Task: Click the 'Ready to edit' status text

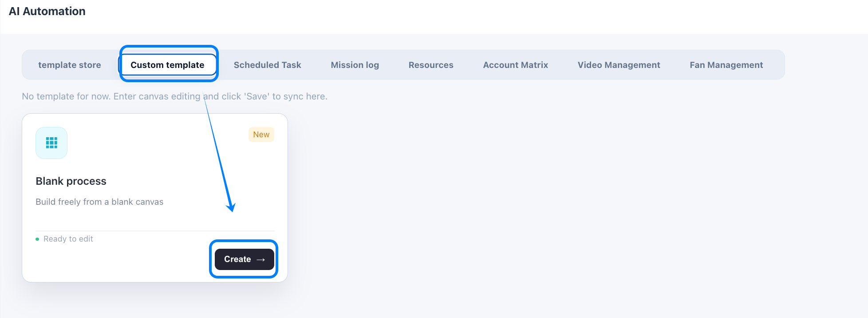Action: coord(68,239)
